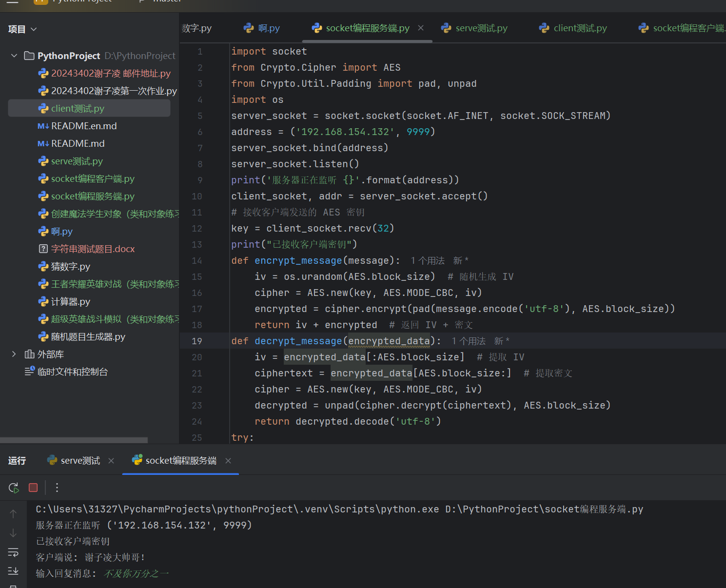Open the 项目 view dropdown

(x=22, y=29)
